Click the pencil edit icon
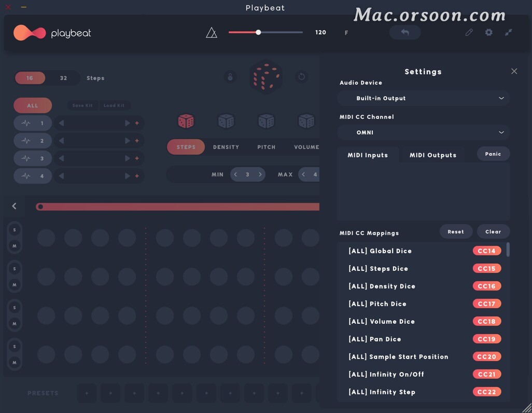 [x=469, y=32]
